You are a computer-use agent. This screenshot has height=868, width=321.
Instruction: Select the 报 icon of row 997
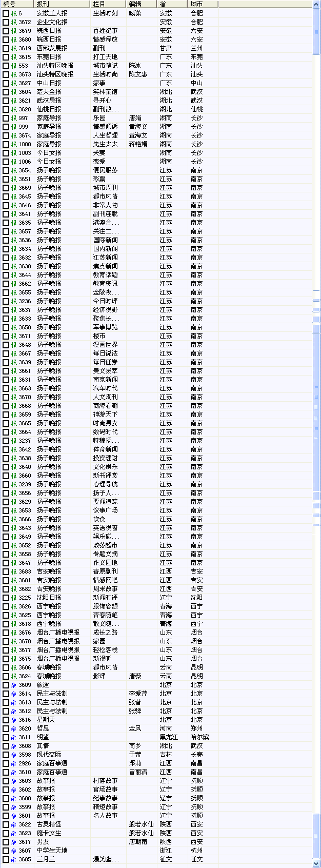[14, 118]
